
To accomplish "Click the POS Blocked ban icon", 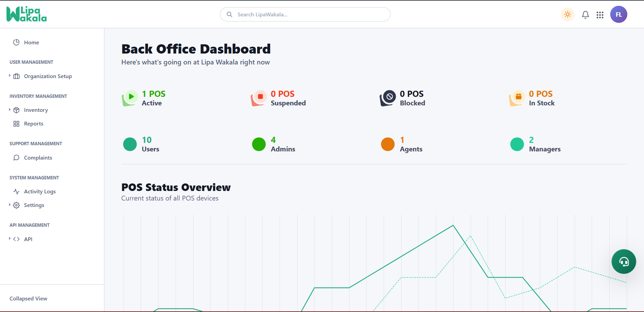I will click(x=388, y=98).
